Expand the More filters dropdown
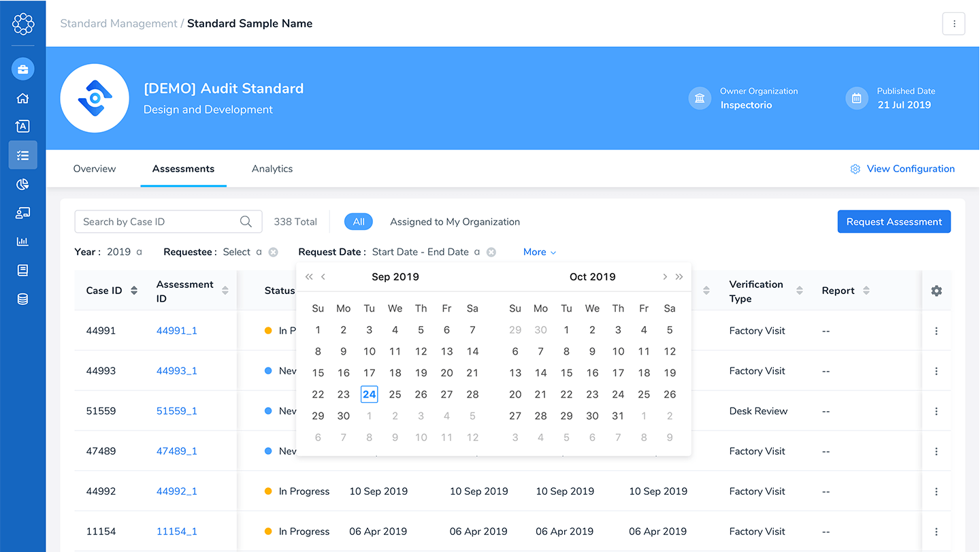The image size is (980, 552). point(540,252)
